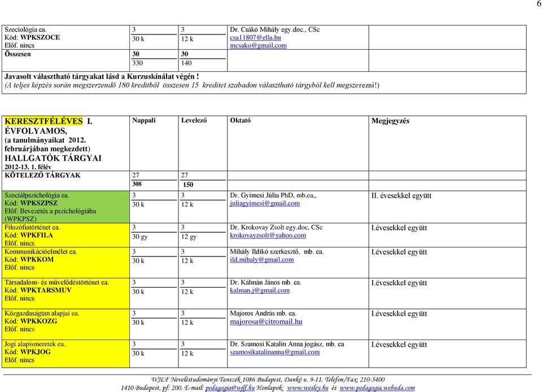
Task: Select instructor "Dr. Kálmán János mb. ea."
Action: 265,282
